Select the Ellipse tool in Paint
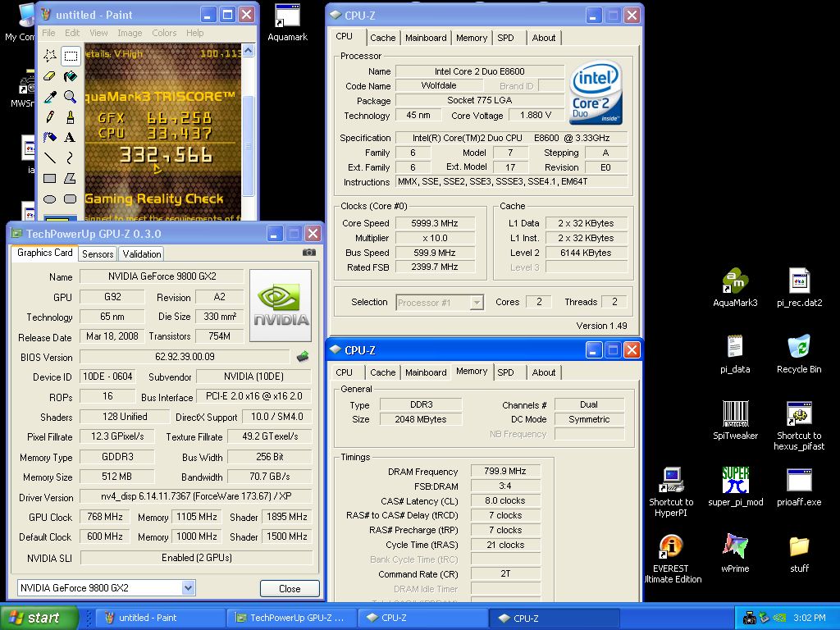This screenshot has width=840, height=630. point(50,199)
